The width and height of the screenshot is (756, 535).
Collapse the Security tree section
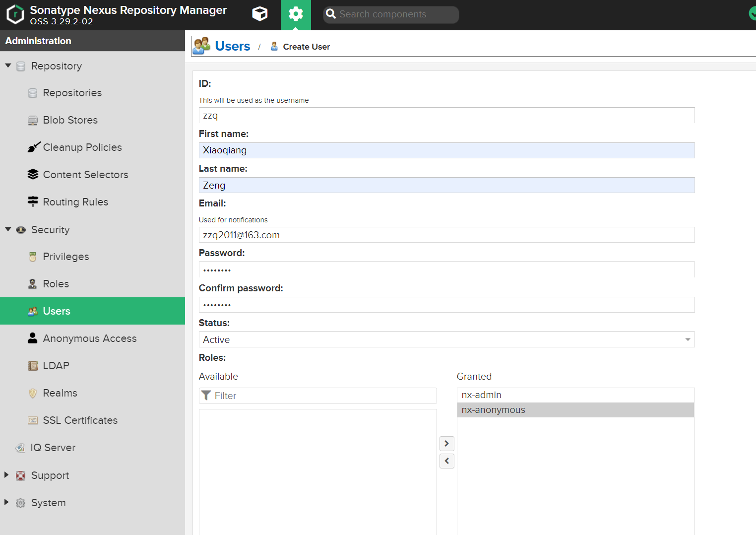pos(8,229)
